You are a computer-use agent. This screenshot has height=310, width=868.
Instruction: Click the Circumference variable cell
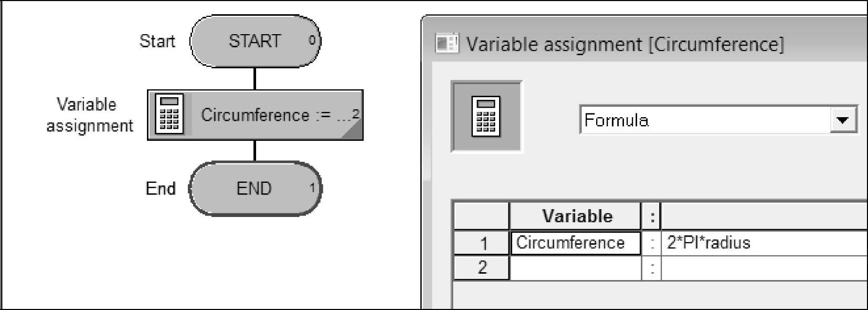[x=575, y=243]
